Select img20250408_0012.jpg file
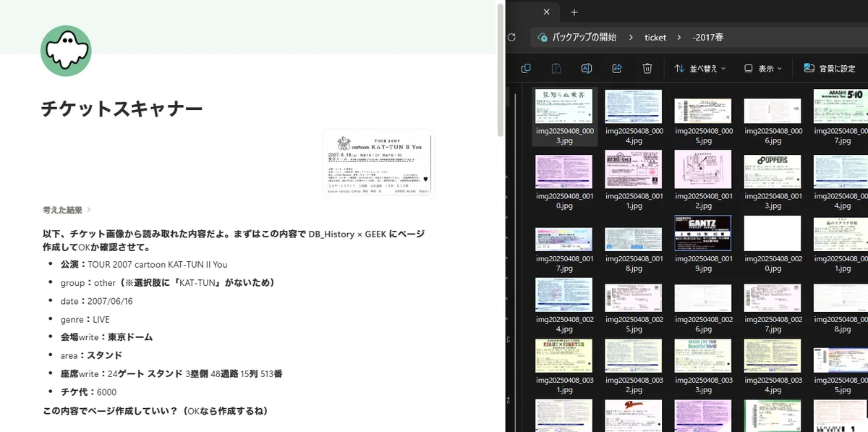 tap(703, 179)
